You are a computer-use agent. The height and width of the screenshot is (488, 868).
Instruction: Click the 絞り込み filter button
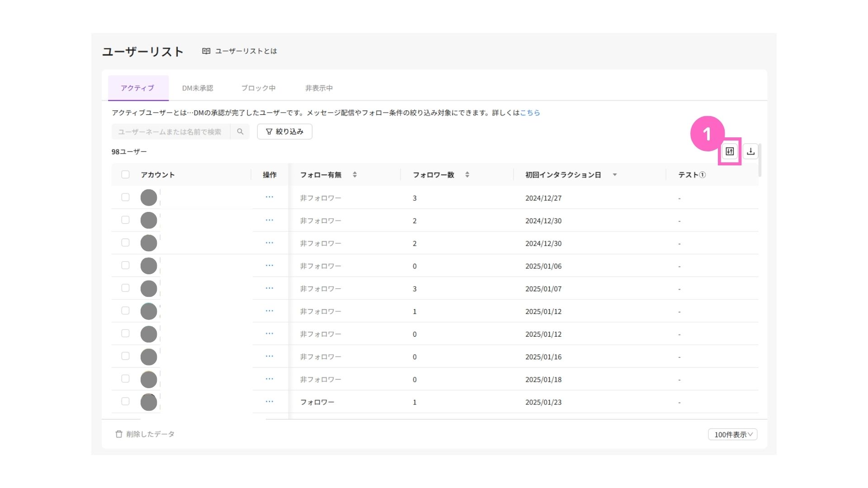click(284, 131)
